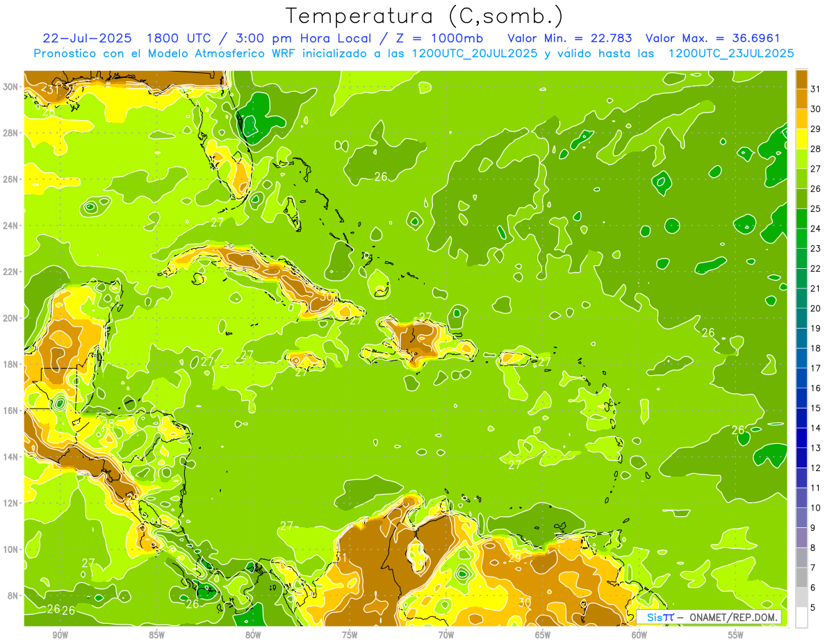Click the color bar value 28
The image size is (834, 644).
815,149
